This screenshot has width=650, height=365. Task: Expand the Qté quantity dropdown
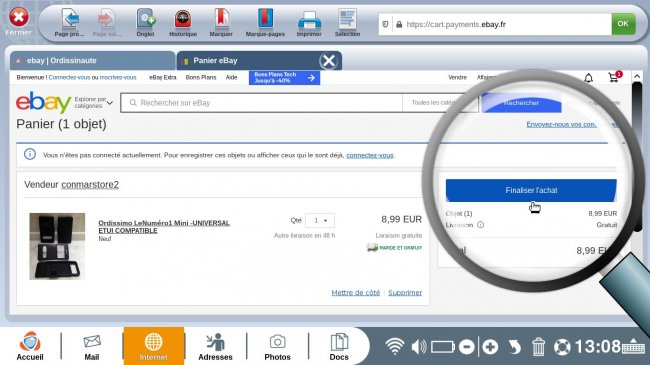[320, 220]
